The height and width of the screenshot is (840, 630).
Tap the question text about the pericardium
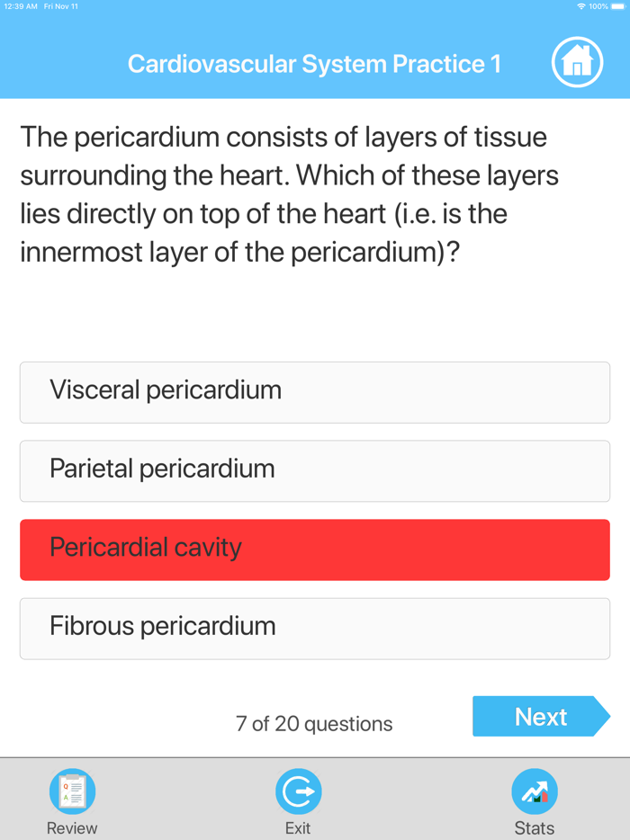coord(288,194)
